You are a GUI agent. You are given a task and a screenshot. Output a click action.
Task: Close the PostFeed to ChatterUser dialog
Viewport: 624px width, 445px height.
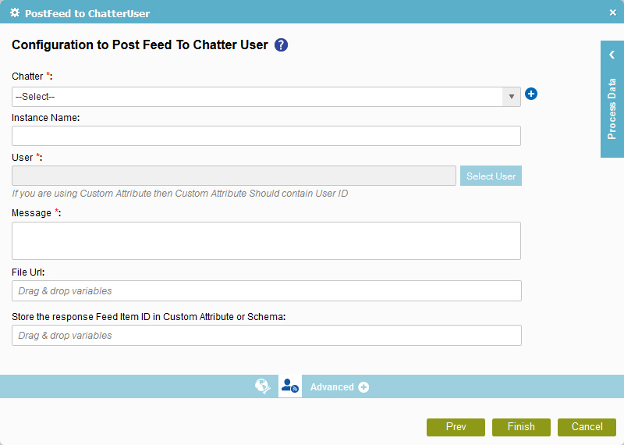[613, 13]
